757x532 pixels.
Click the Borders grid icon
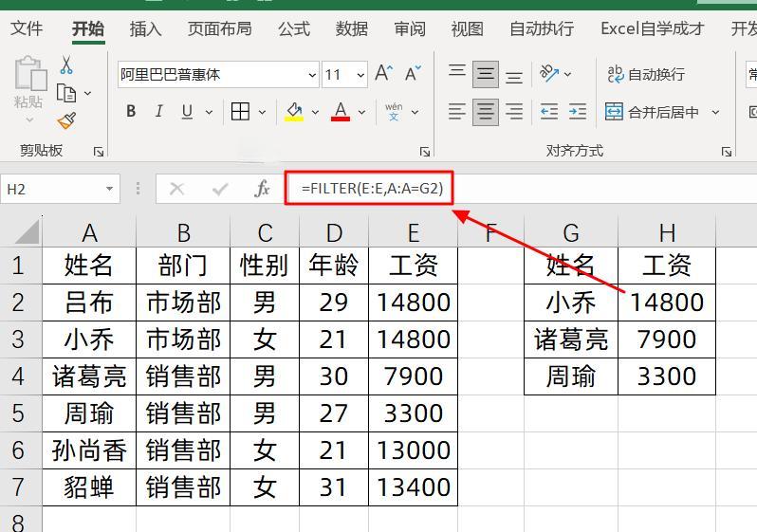[241, 112]
